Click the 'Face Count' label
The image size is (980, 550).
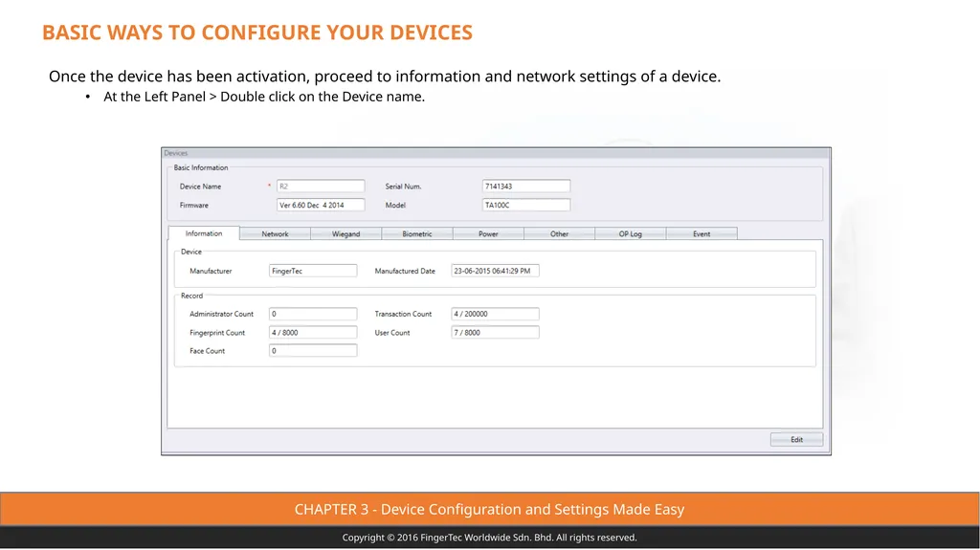pos(207,351)
